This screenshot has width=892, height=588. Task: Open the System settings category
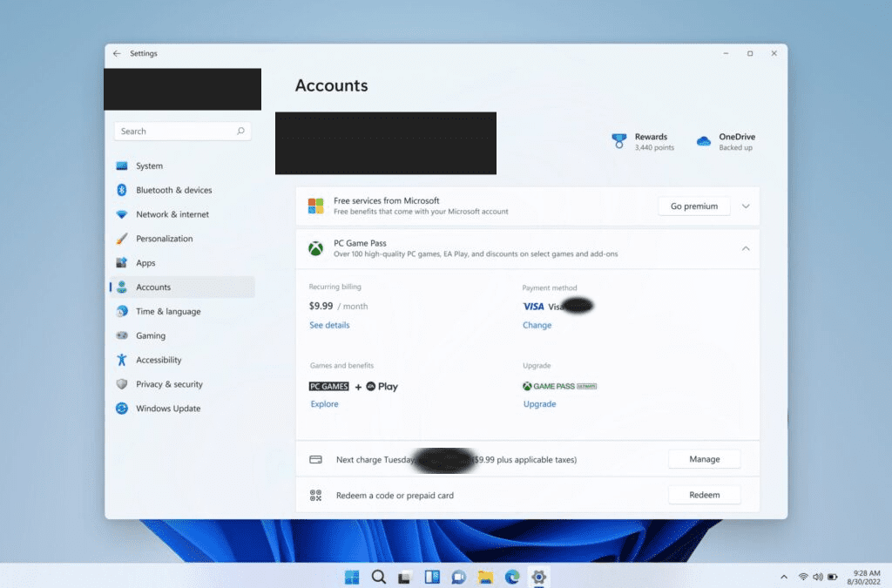182,166
